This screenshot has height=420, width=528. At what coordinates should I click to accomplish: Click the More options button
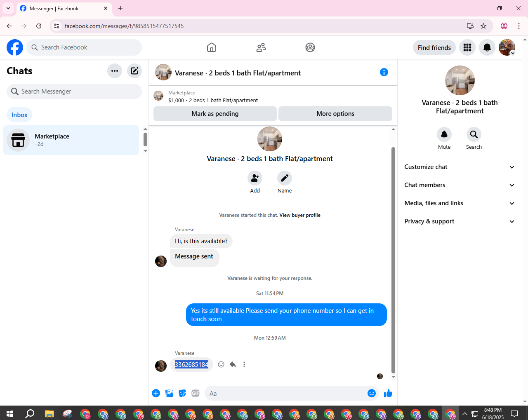pyautogui.click(x=335, y=114)
